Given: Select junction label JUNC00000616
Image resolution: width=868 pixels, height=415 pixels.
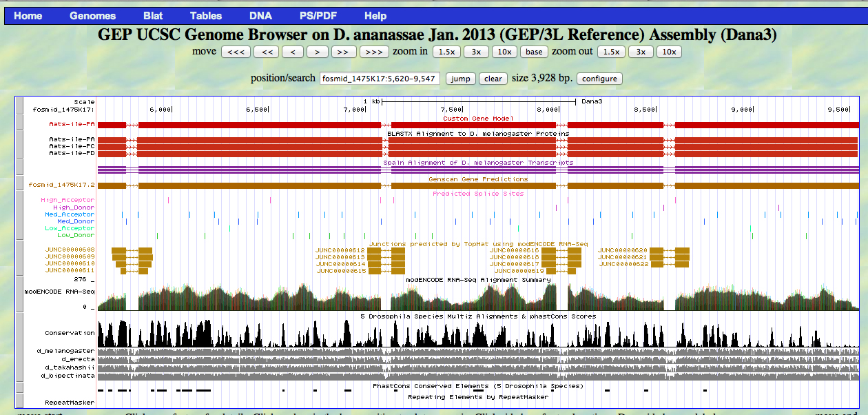Looking at the screenshot, I should tap(514, 250).
